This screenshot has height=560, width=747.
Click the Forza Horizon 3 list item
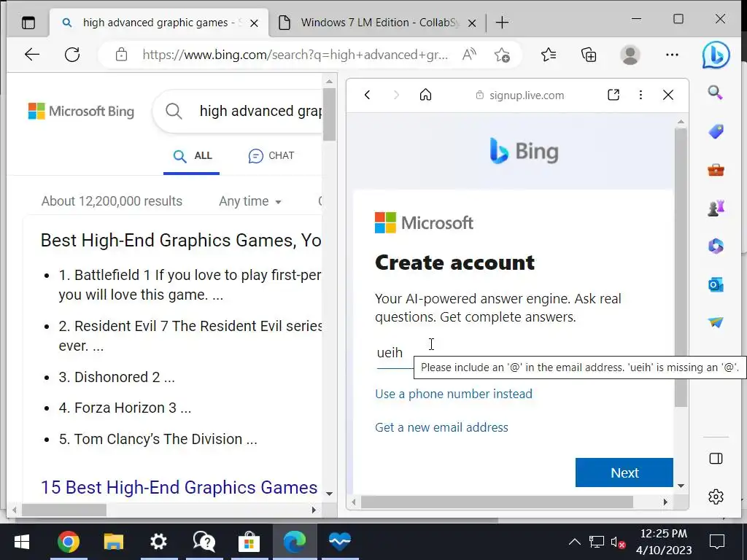tap(125, 408)
